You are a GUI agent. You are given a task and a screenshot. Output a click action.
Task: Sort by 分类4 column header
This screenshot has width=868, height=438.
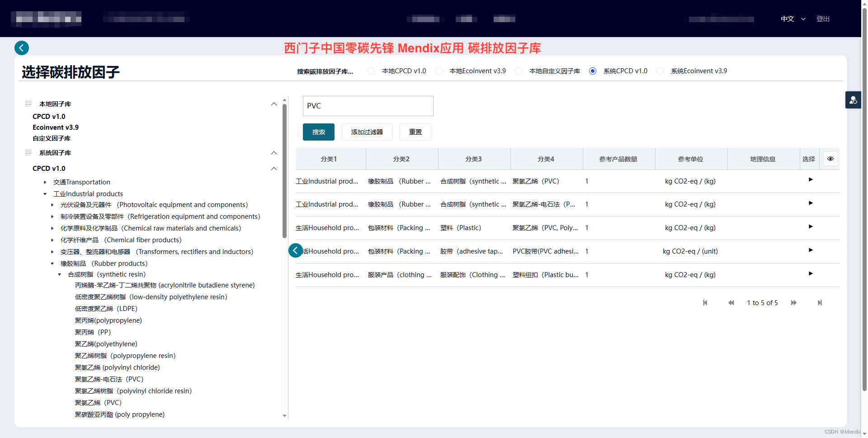point(546,159)
